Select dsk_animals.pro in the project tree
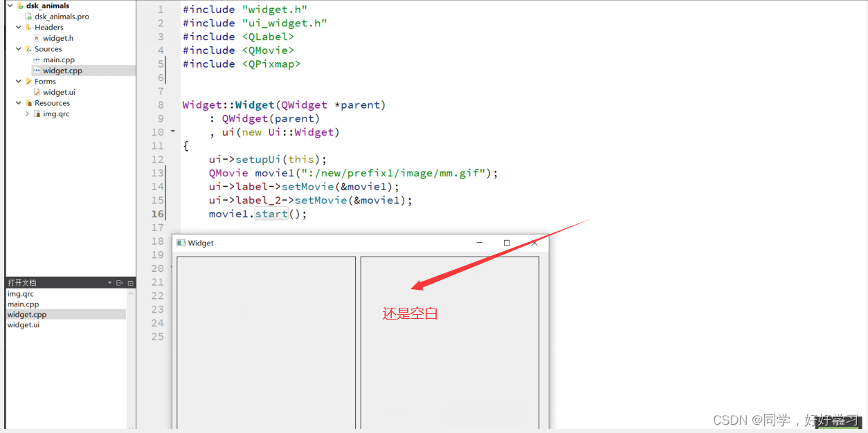868x433 pixels. 62,16
